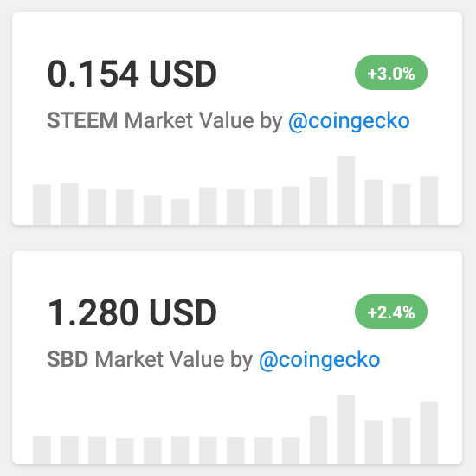
Task: Click the last bar of the STEEM chart
Action: coord(429,201)
